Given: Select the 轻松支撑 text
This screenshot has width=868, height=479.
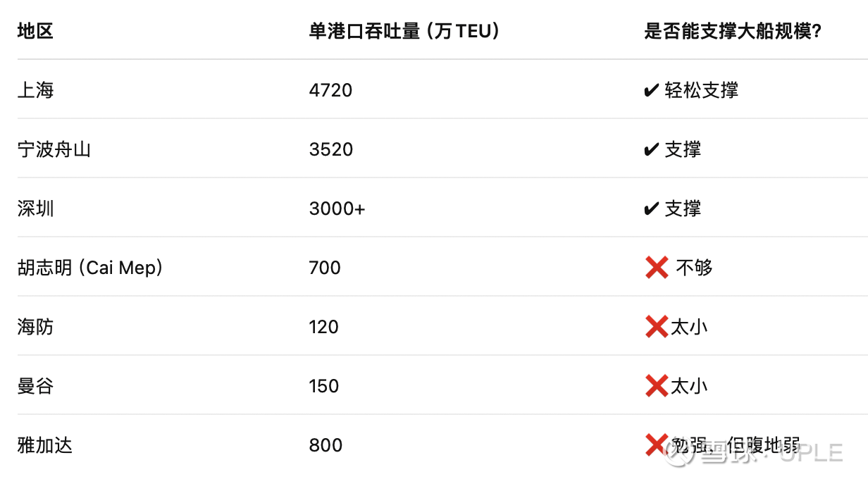Looking at the screenshot, I should [701, 91].
